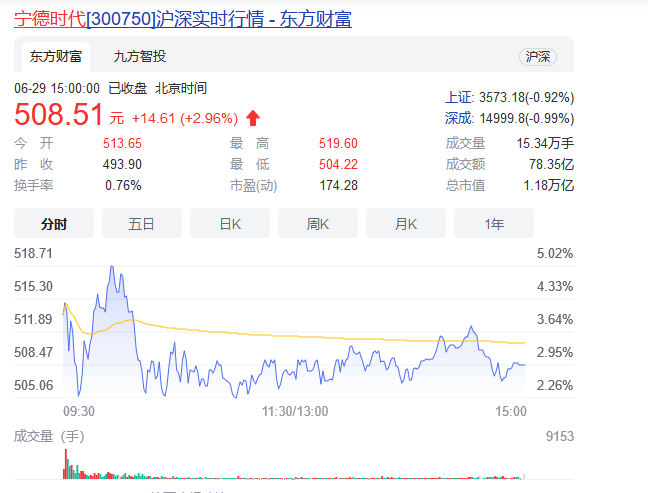
Task: Click the 09:30 time axis label
Action: pos(79,411)
